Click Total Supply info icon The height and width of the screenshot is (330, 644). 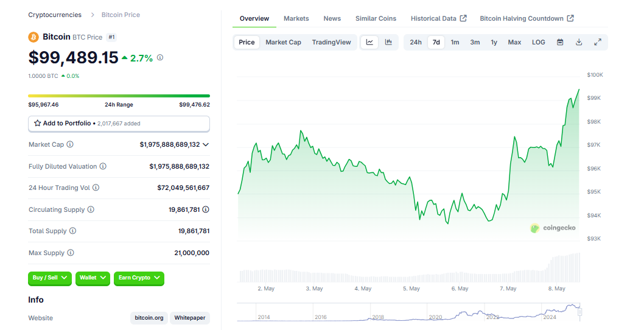[72, 231]
